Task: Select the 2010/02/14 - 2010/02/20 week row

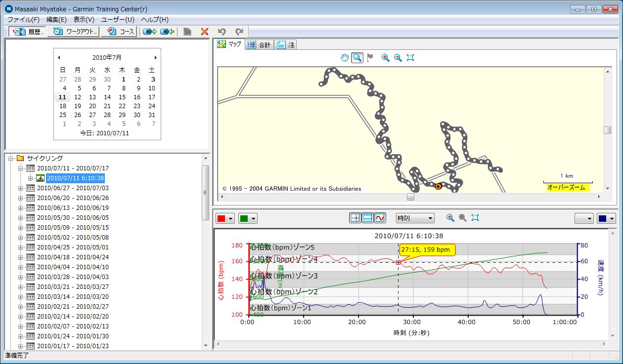Action: pyautogui.click(x=73, y=317)
